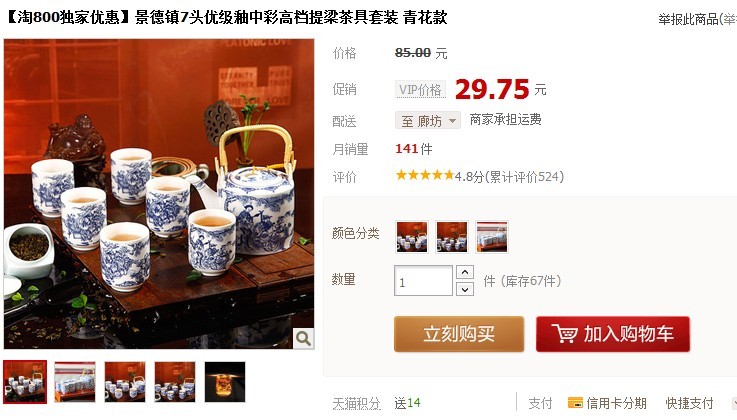
Task: Increase quantity with the up arrow
Action: point(465,272)
